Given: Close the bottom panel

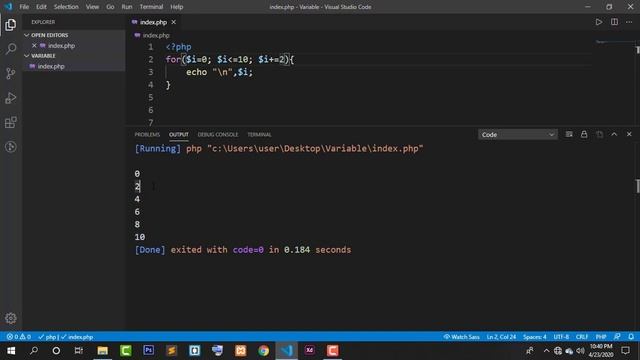Looking at the screenshot, I should (x=629, y=134).
